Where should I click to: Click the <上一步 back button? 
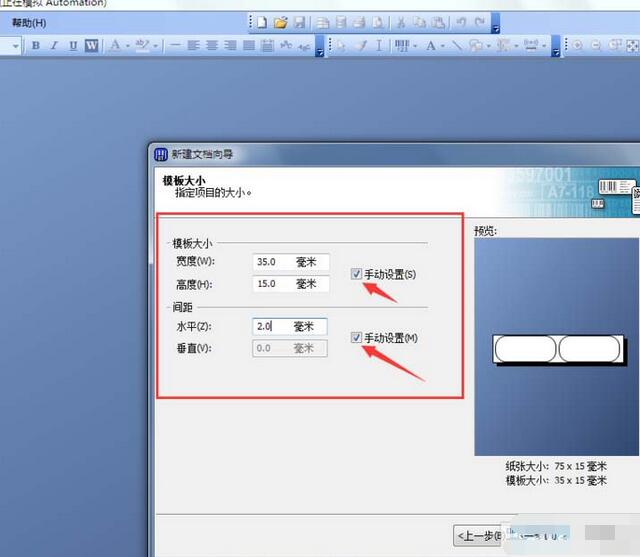click(x=478, y=535)
